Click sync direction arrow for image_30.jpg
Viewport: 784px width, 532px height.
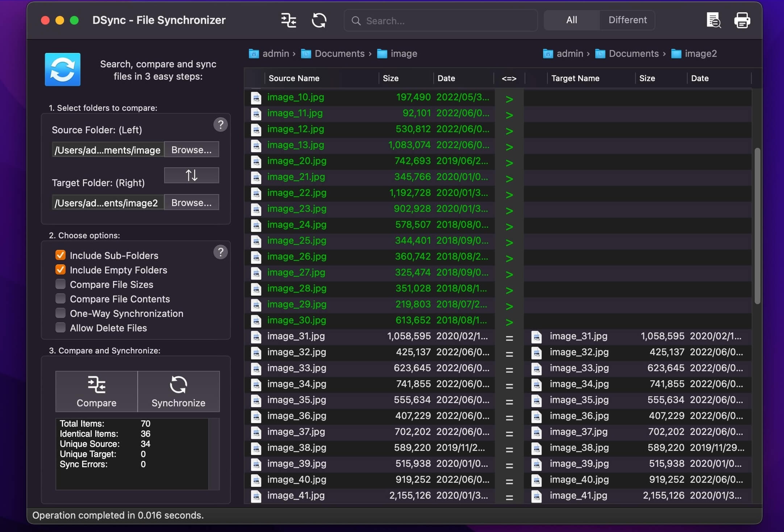click(x=509, y=322)
